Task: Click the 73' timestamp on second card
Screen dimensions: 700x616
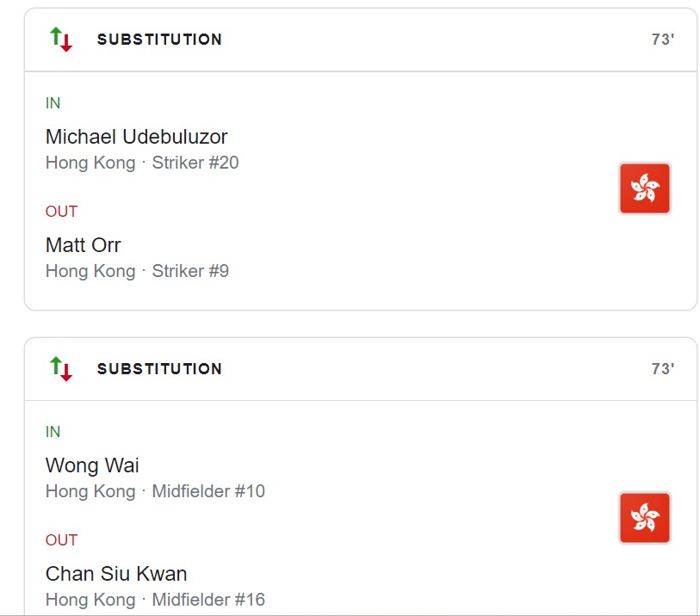Action: point(662,369)
